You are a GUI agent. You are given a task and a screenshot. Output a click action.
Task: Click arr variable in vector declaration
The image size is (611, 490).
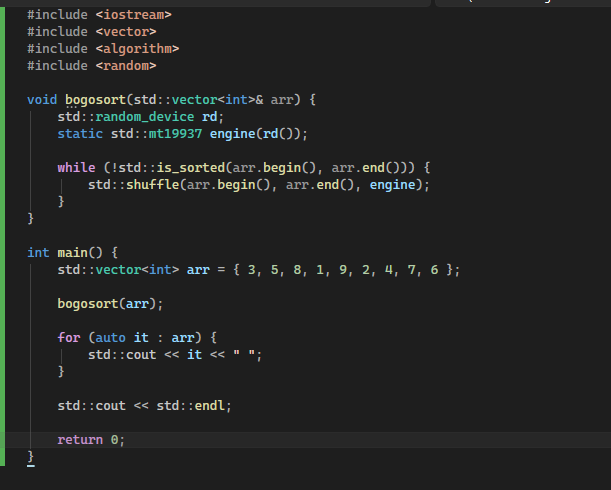pyautogui.click(x=198, y=270)
